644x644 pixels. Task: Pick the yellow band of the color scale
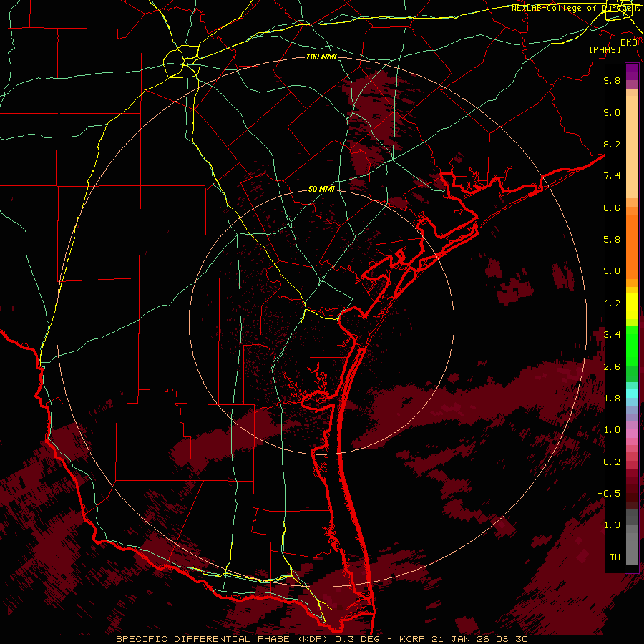[x=632, y=306]
